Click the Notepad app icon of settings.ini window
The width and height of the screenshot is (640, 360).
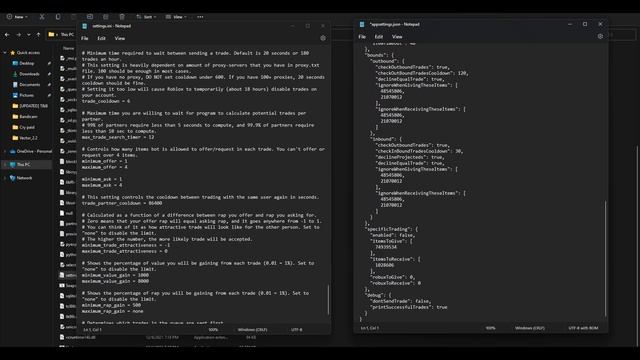[84, 26]
